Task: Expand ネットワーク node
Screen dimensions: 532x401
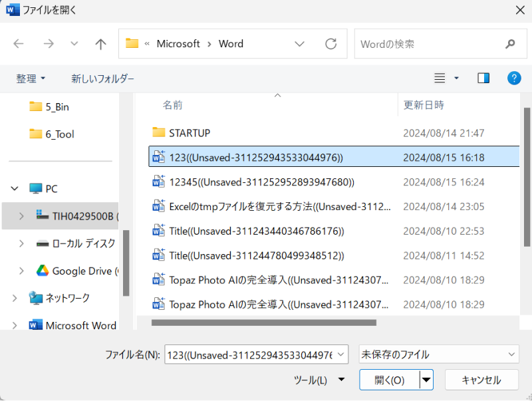Action: (x=15, y=298)
